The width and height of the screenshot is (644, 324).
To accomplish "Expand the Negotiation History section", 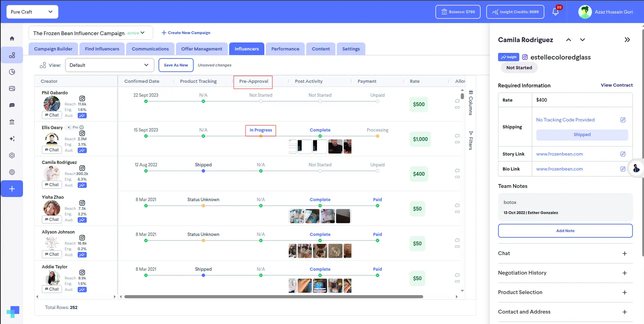I will point(624,273).
